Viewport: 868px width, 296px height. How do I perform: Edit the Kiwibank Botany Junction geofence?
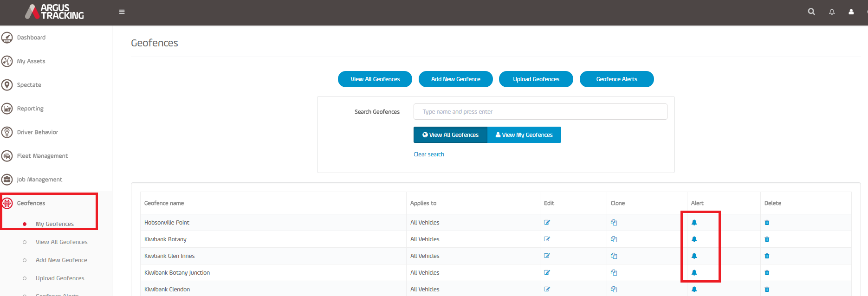coord(547,273)
